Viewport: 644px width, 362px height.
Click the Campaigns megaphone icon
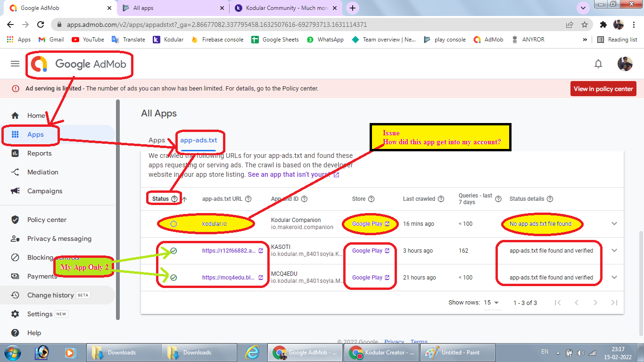15,191
